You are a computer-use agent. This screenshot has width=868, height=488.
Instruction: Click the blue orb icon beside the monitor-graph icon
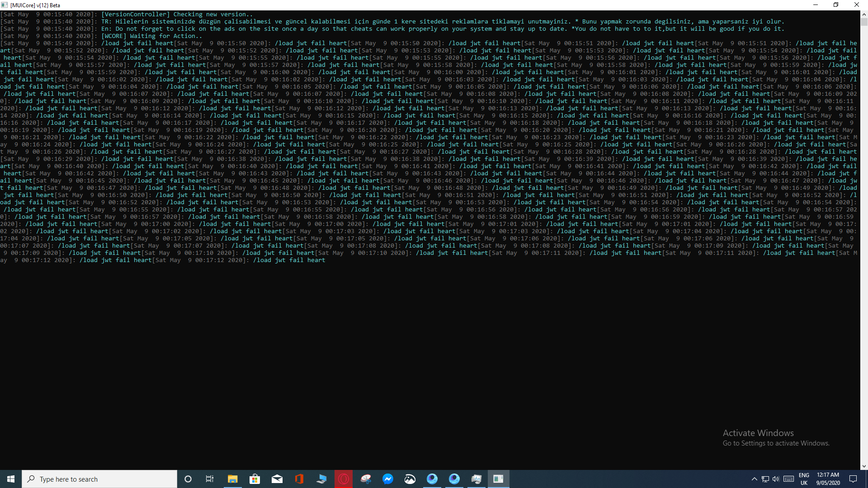454,479
